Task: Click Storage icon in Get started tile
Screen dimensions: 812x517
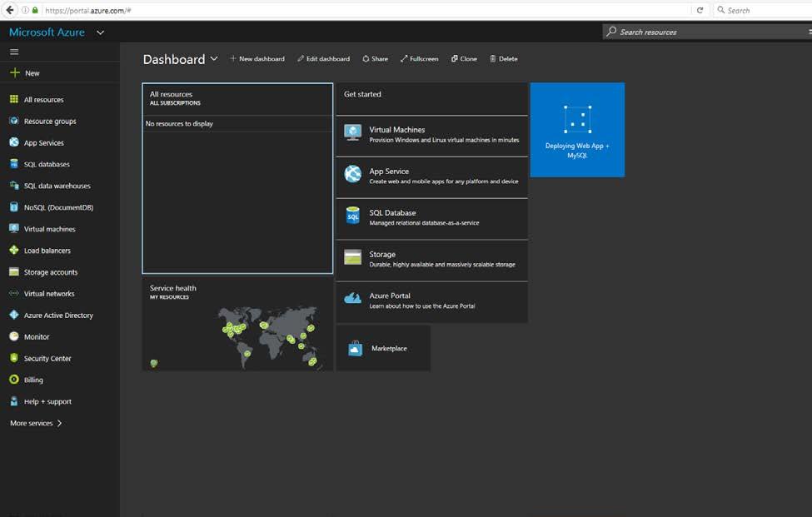Action: [352, 256]
